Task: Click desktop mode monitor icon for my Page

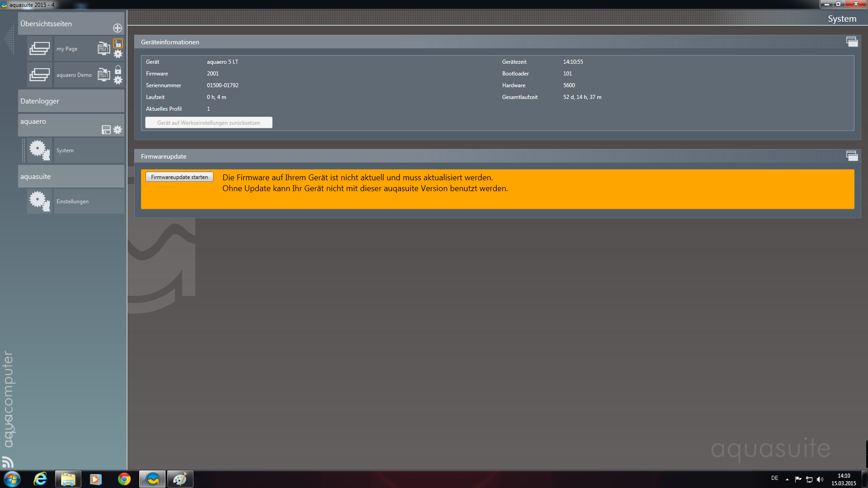Action: click(104, 48)
